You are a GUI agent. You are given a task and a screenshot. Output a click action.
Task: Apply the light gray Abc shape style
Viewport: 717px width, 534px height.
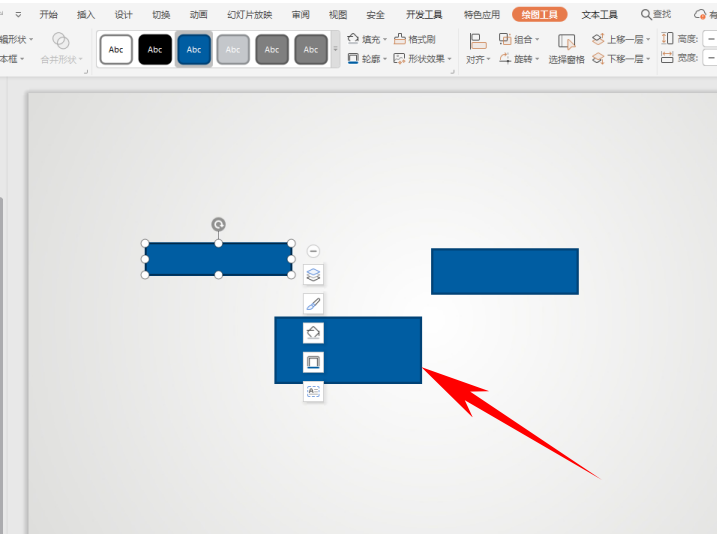click(x=233, y=49)
